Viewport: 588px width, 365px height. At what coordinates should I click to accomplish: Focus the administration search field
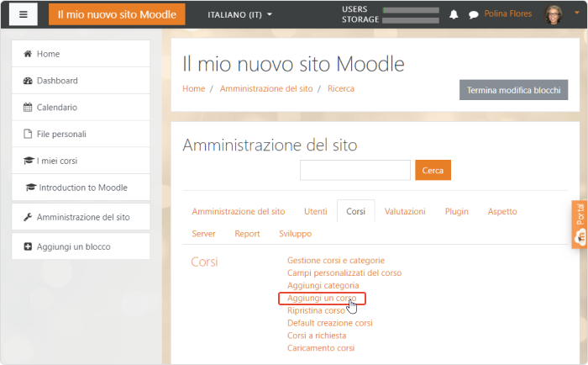[x=355, y=170]
